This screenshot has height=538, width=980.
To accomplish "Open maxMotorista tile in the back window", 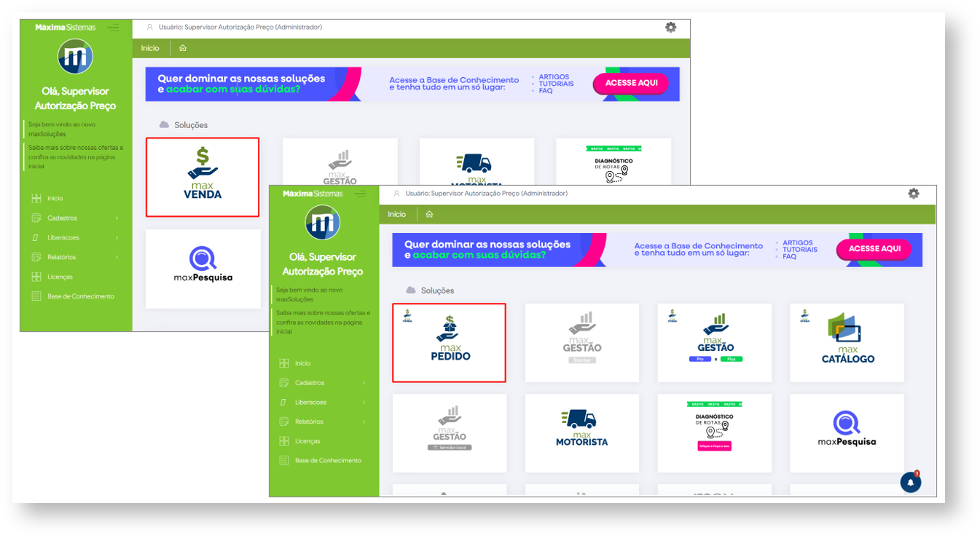I will click(x=477, y=162).
